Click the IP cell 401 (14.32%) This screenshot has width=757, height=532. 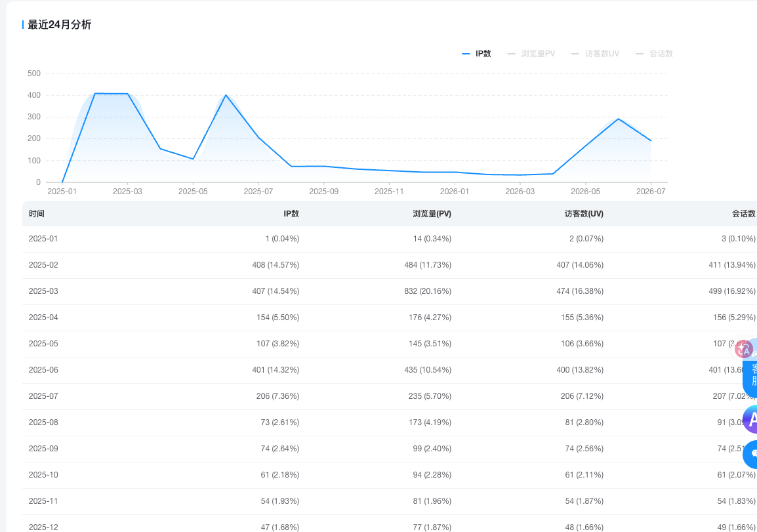[276, 370]
